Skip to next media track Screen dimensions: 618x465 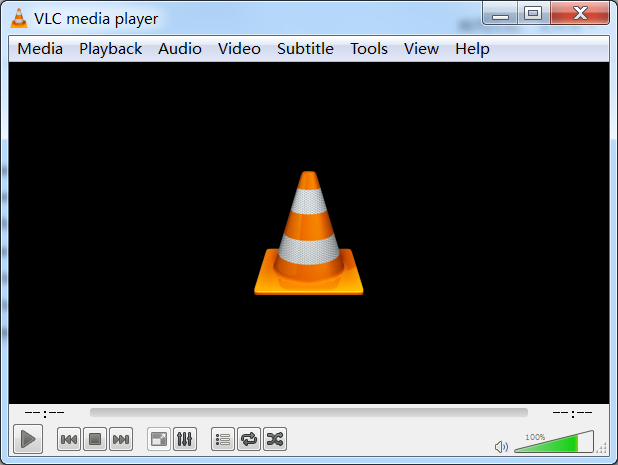click(x=121, y=439)
